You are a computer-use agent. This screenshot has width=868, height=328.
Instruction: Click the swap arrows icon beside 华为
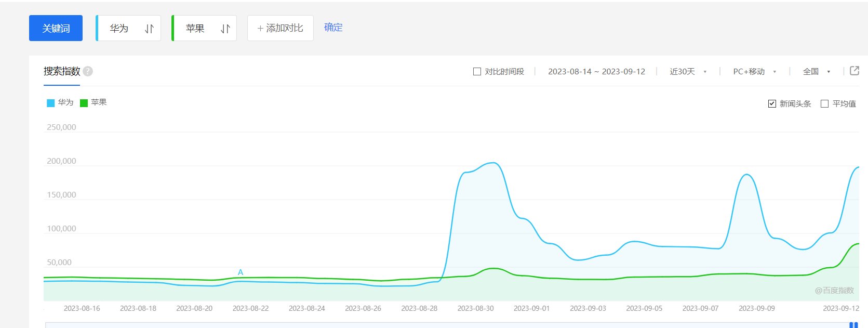pos(150,29)
